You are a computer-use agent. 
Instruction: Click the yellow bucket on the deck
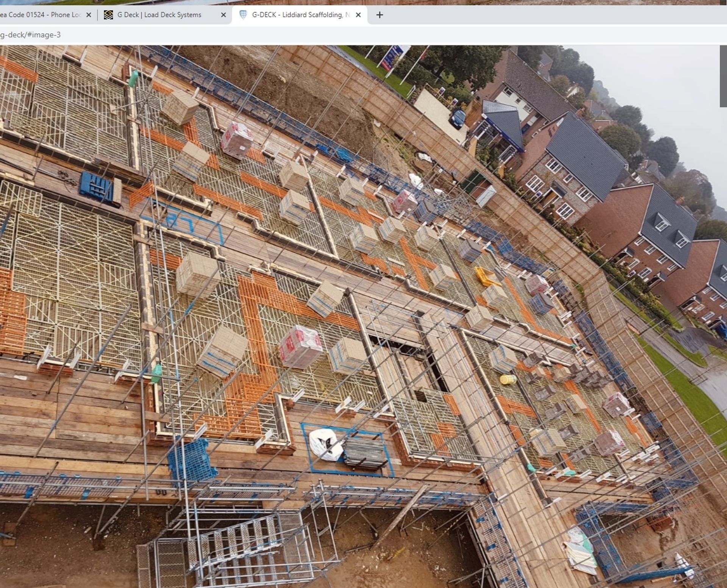[508, 379]
